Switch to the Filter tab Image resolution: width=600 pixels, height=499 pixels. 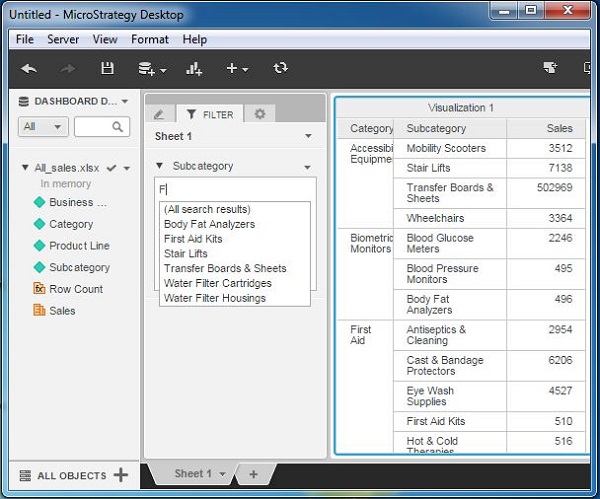pyautogui.click(x=210, y=114)
